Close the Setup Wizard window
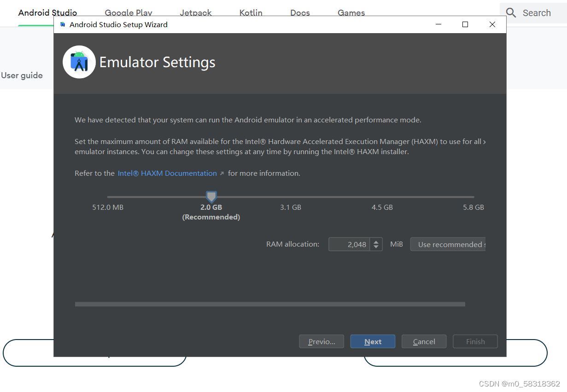567x392 pixels. tap(492, 24)
